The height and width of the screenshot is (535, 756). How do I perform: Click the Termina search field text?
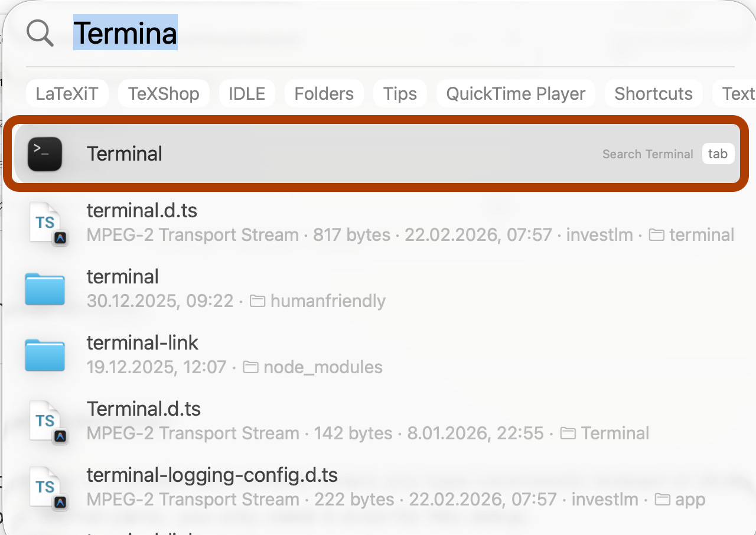click(125, 32)
